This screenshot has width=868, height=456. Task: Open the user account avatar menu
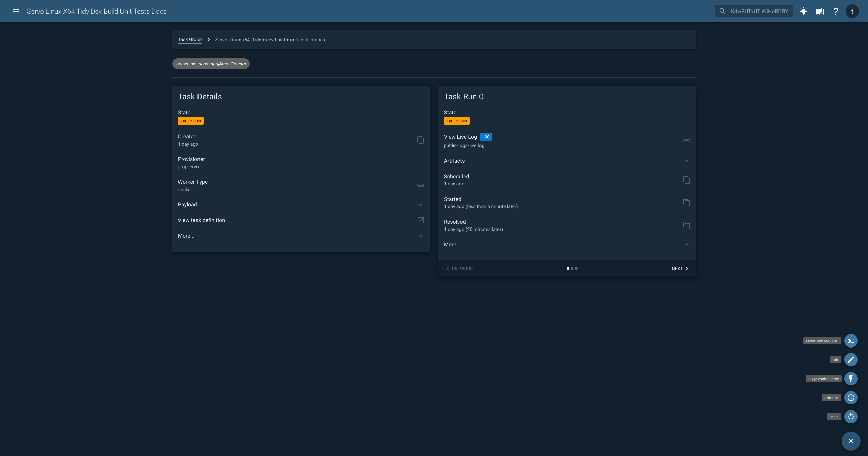coord(852,11)
